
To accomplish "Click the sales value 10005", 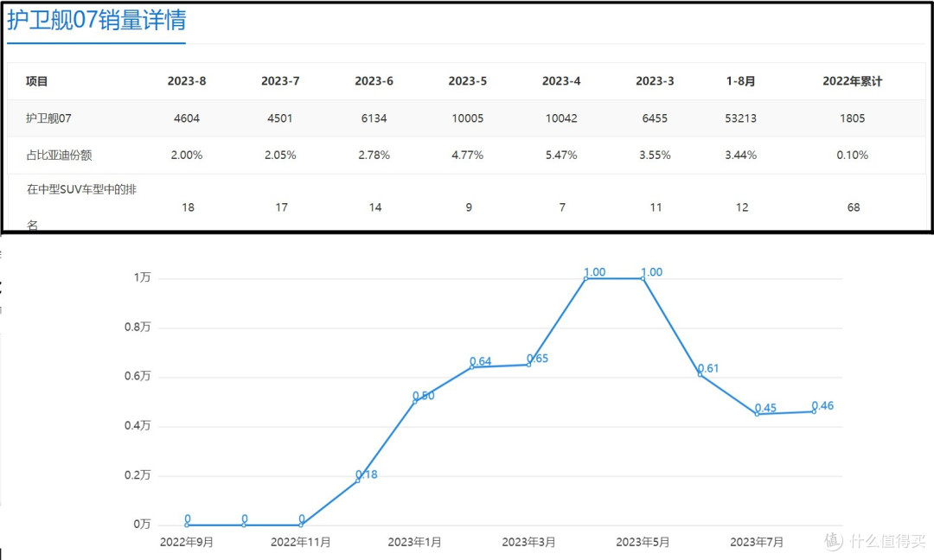I will pyautogui.click(x=468, y=118).
